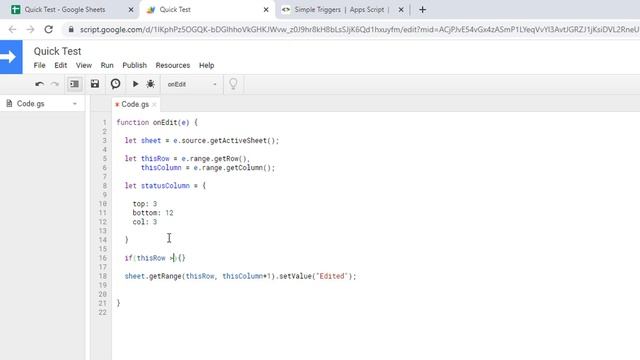Click the lock icon in the address bar
This screenshot has width=640, height=360.
[71, 29]
